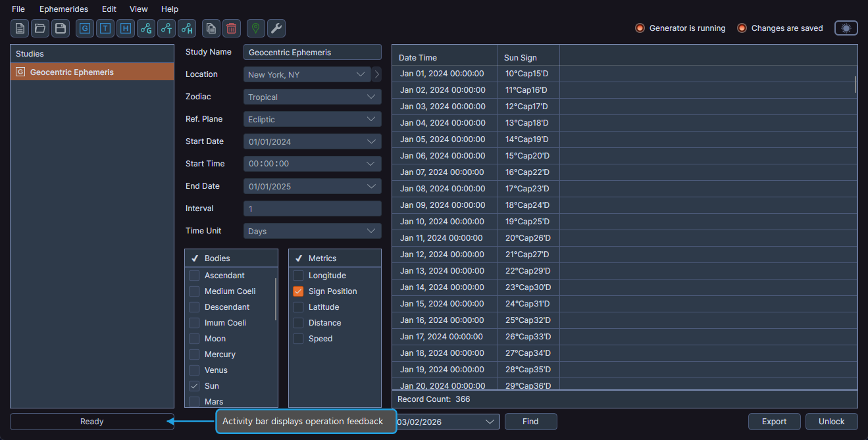Open settings via the wrench icon

coord(276,28)
